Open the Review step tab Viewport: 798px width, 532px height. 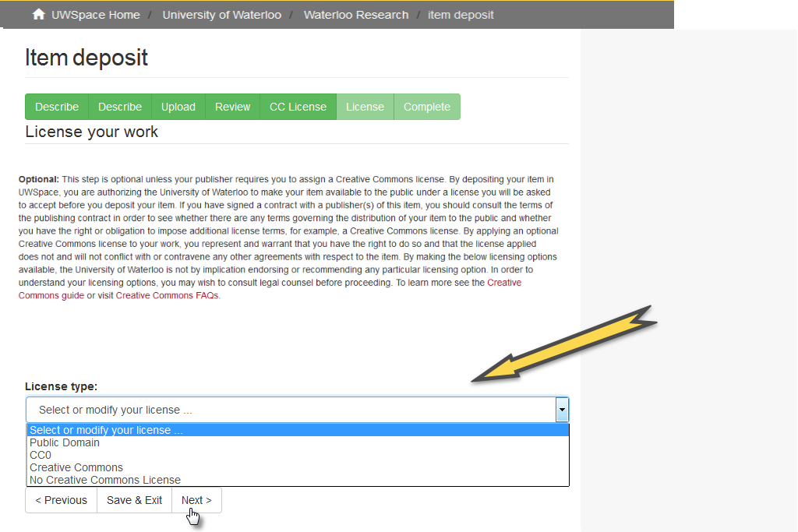[231, 106]
